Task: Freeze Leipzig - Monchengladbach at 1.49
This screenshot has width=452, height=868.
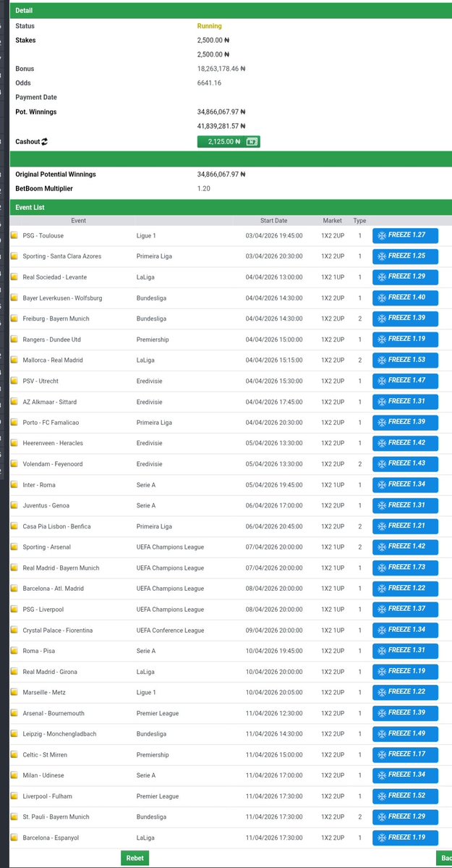Action: [405, 734]
